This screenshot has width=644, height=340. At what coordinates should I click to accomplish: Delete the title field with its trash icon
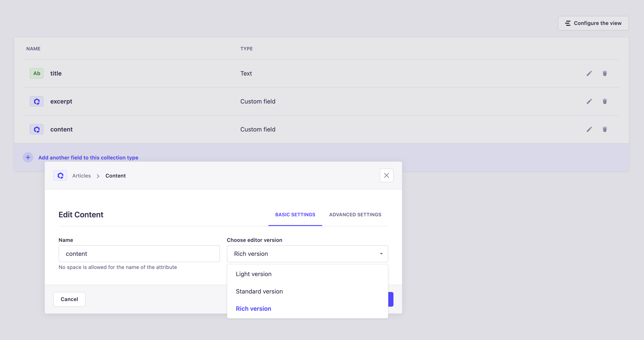(x=605, y=74)
